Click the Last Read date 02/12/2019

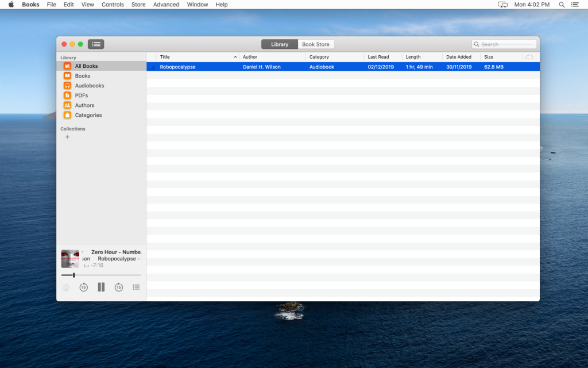coord(381,67)
